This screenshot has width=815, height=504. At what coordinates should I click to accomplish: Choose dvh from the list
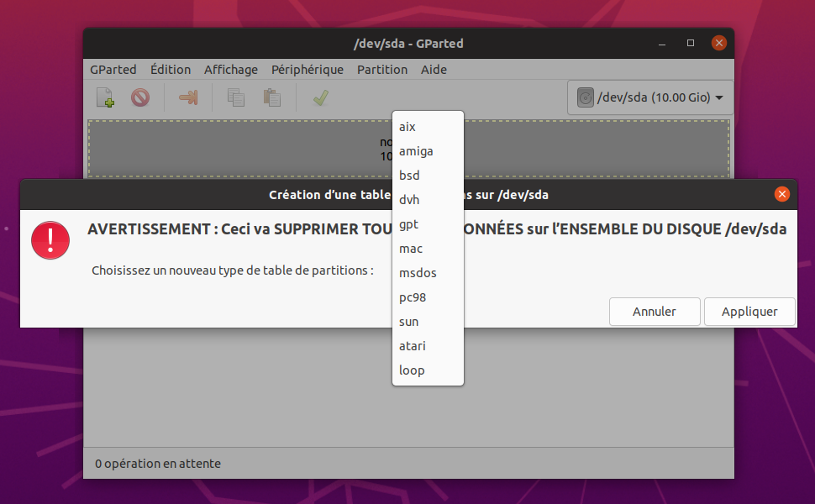click(x=428, y=200)
